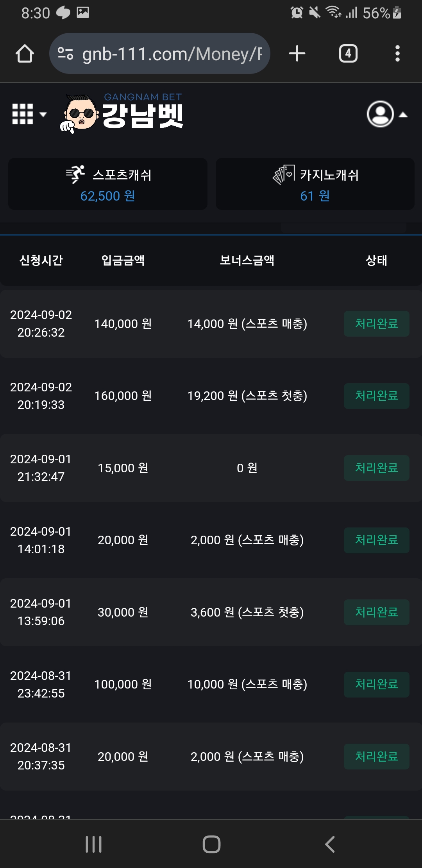
Task: Open the grid menu icon
Action: click(x=29, y=114)
